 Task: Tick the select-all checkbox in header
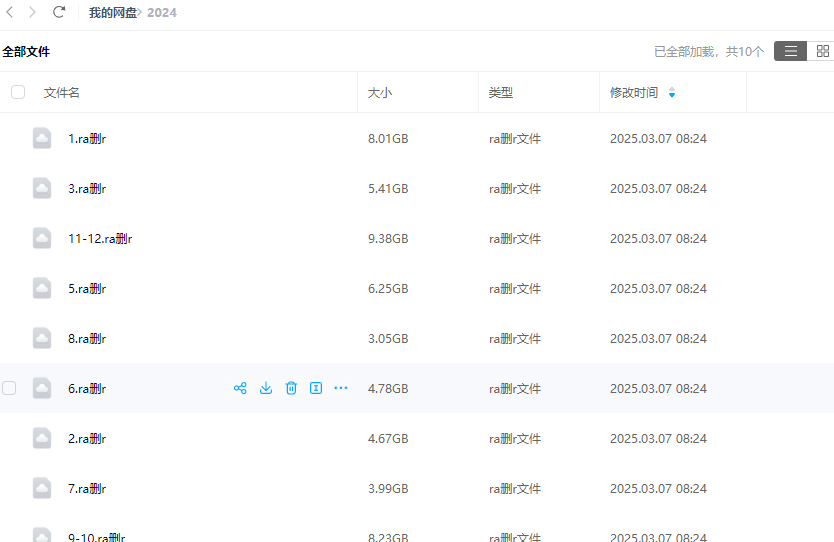pos(18,92)
